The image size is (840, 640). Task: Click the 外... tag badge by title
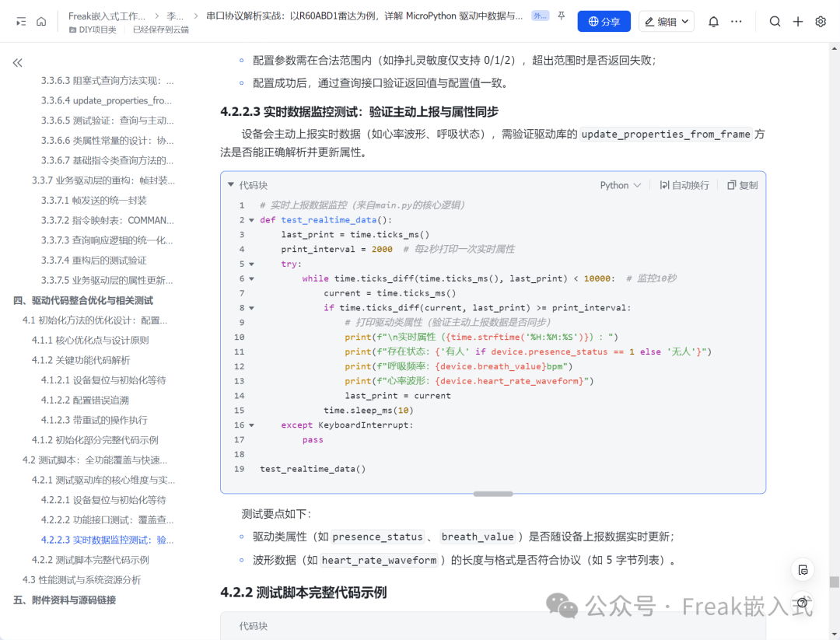click(540, 16)
